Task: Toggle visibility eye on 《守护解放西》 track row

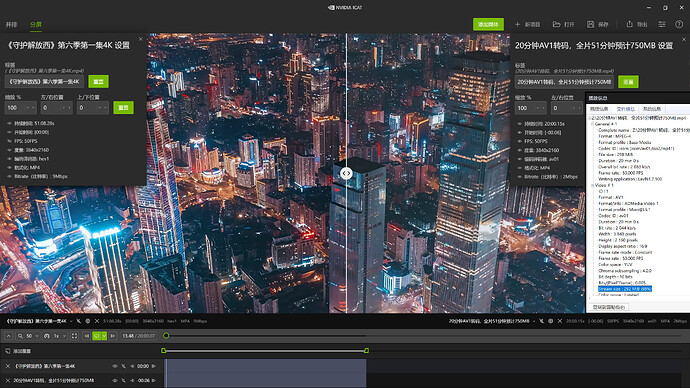Action: click(115, 366)
